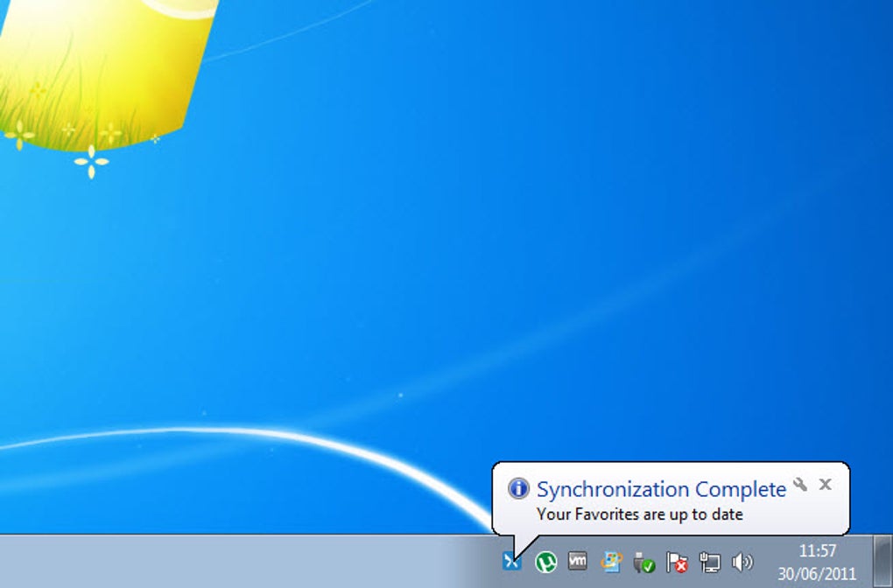Click "Your Favorites are up to date" message
893x588 pixels.
point(640,514)
